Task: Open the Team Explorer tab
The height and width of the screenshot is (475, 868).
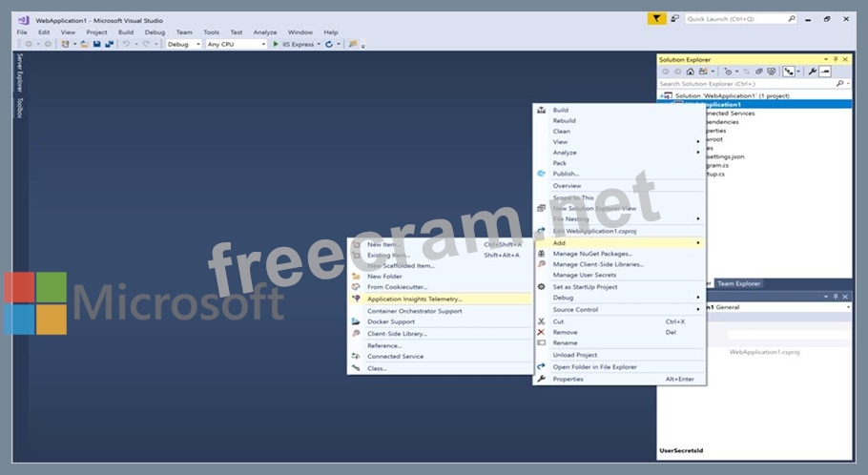Action: click(x=738, y=283)
